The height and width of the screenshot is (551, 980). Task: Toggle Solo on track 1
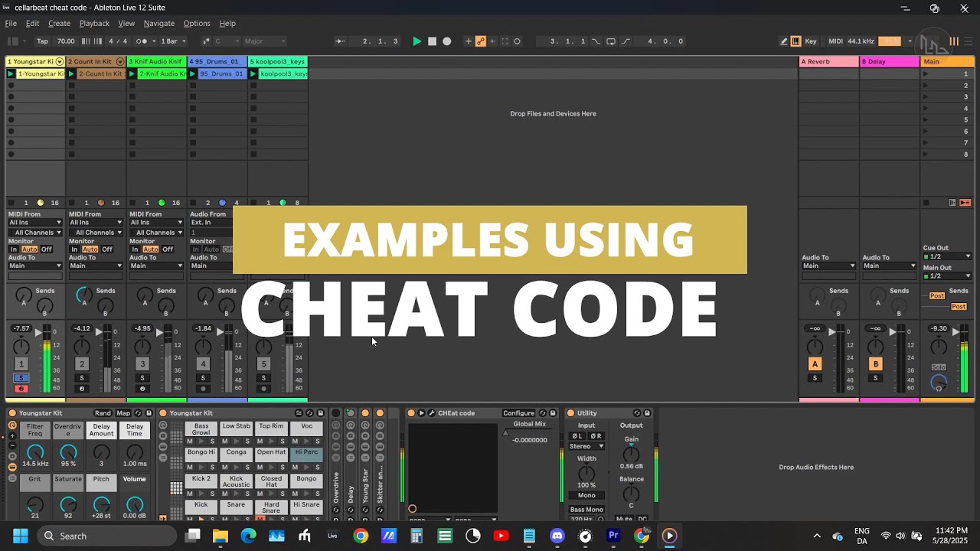point(21,378)
